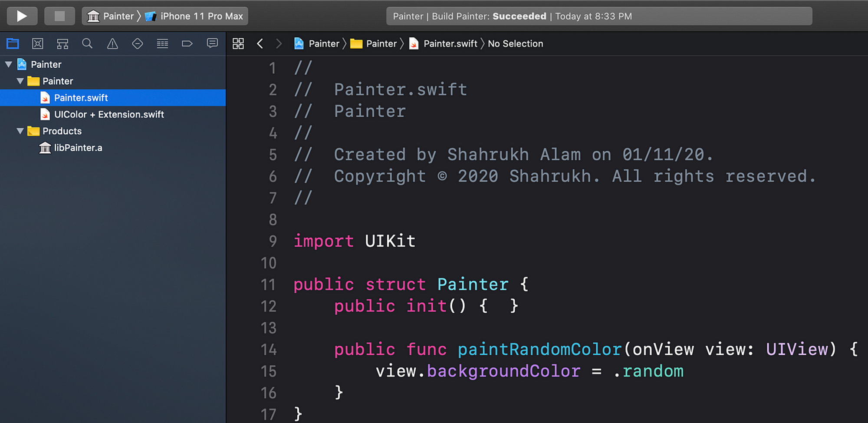Show the Issue navigator warning icon
868x423 pixels.
112,43
